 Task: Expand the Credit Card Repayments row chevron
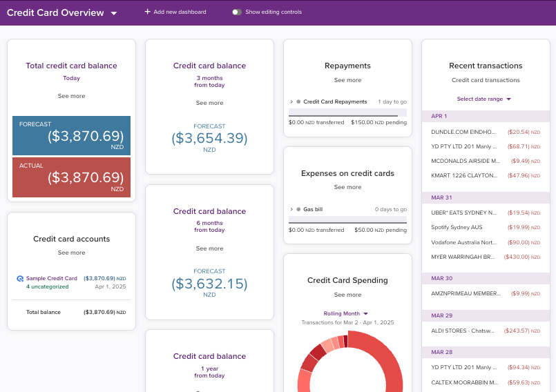(291, 101)
